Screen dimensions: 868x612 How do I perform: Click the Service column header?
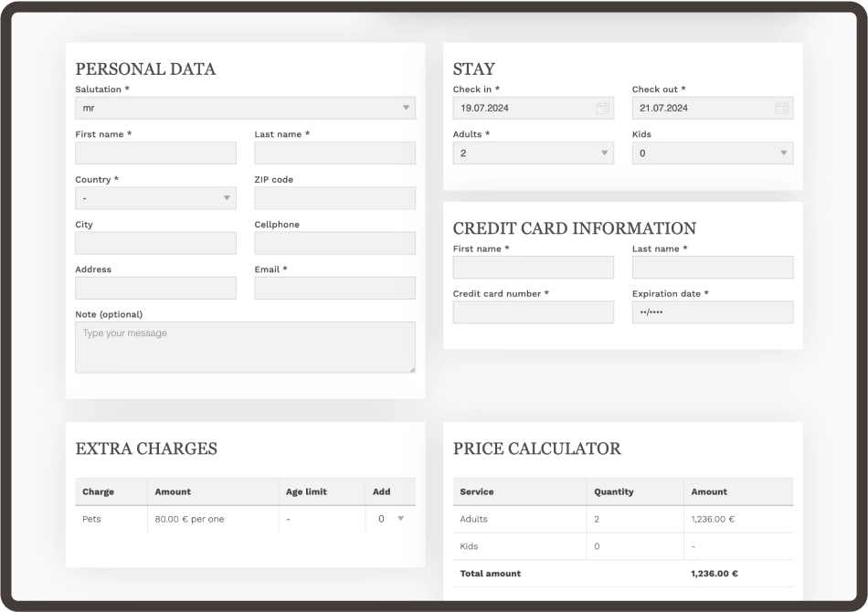(477, 491)
